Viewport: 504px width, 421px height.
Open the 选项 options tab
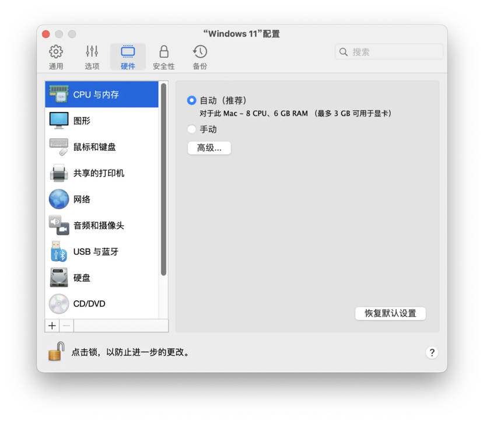[92, 57]
